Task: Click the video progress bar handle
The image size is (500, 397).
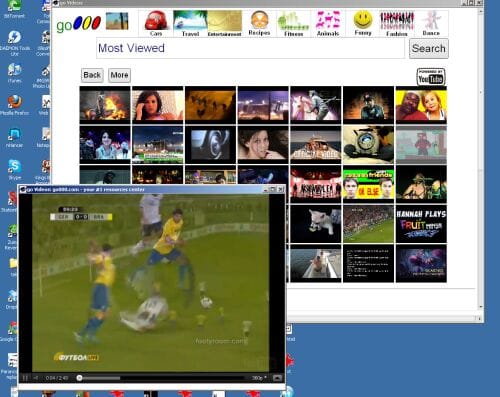Action: click(x=79, y=378)
